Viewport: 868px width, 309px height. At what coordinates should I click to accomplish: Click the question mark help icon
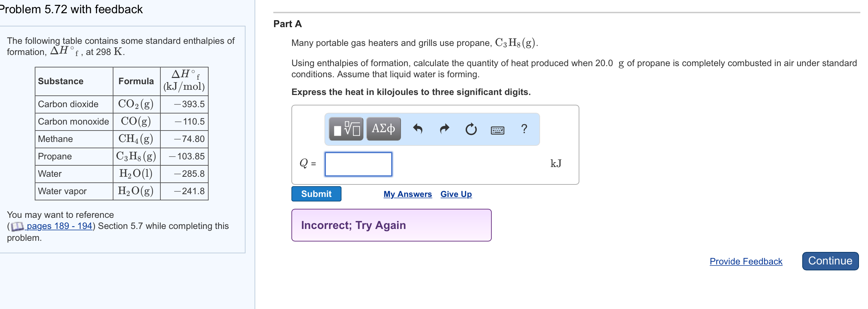pos(524,129)
